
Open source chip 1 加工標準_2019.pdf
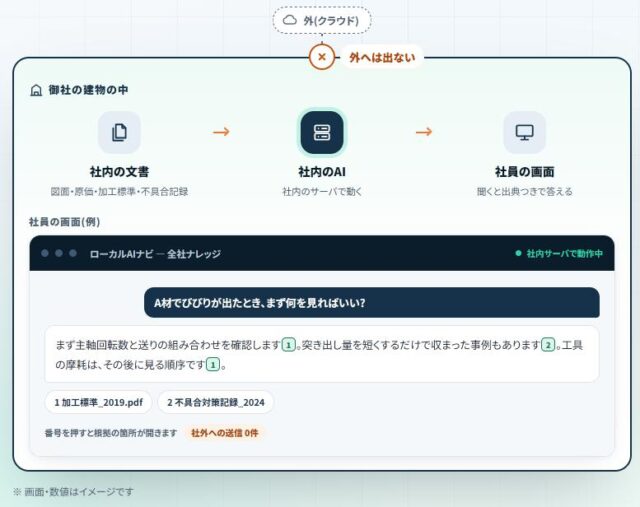click(98, 402)
